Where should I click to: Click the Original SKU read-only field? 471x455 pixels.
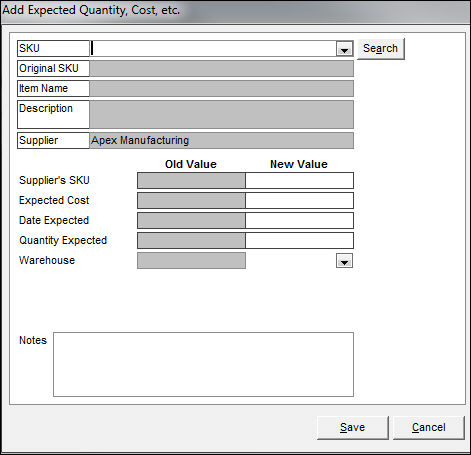click(x=222, y=69)
